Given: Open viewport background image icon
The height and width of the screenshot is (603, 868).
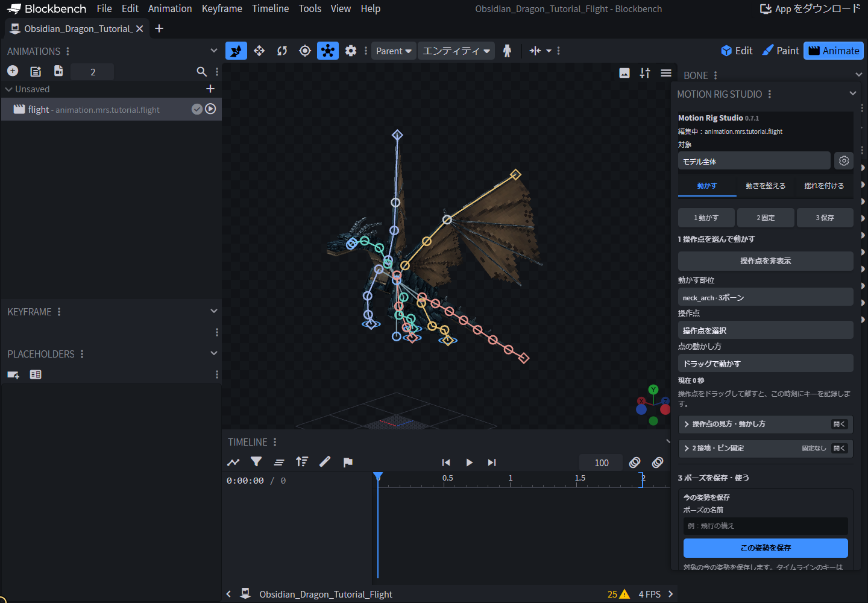Looking at the screenshot, I should (x=624, y=73).
